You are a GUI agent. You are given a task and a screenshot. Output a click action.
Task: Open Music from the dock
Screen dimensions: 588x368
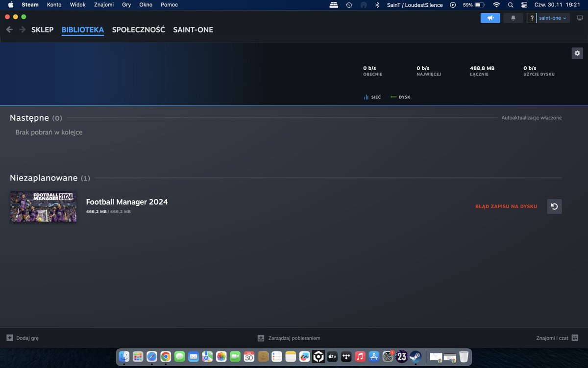coord(360,357)
